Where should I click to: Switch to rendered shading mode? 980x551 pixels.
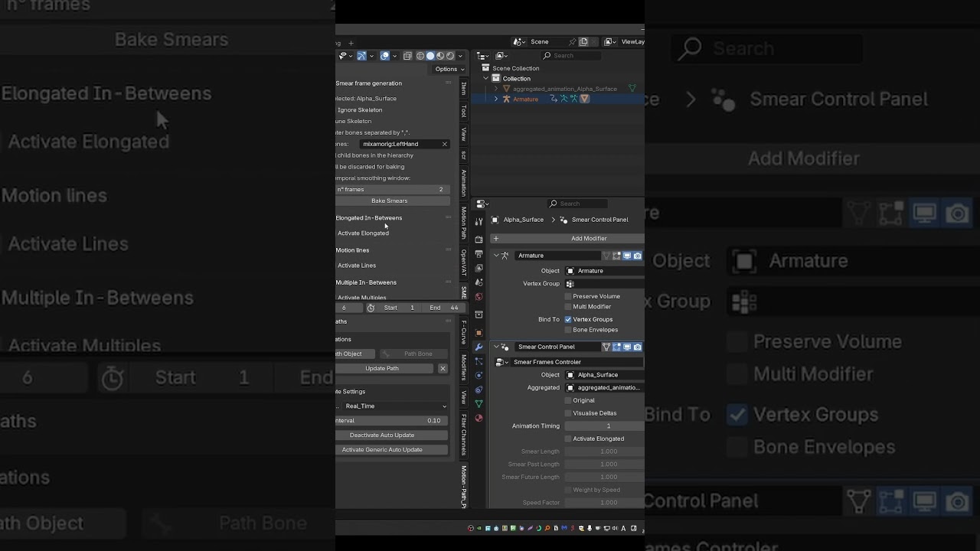(x=450, y=56)
